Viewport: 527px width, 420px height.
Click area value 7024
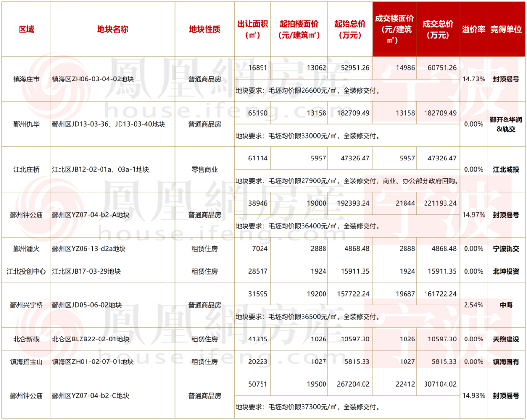(x=260, y=249)
